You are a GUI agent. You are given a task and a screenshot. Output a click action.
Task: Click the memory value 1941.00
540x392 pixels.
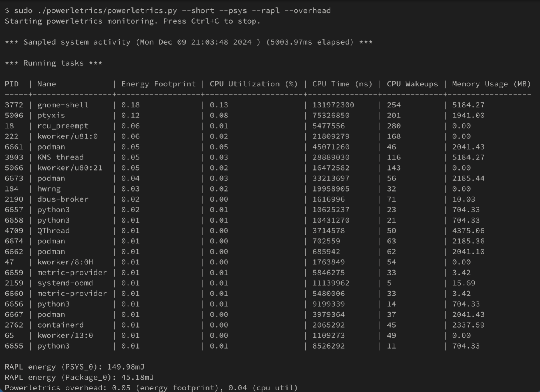[x=468, y=115]
